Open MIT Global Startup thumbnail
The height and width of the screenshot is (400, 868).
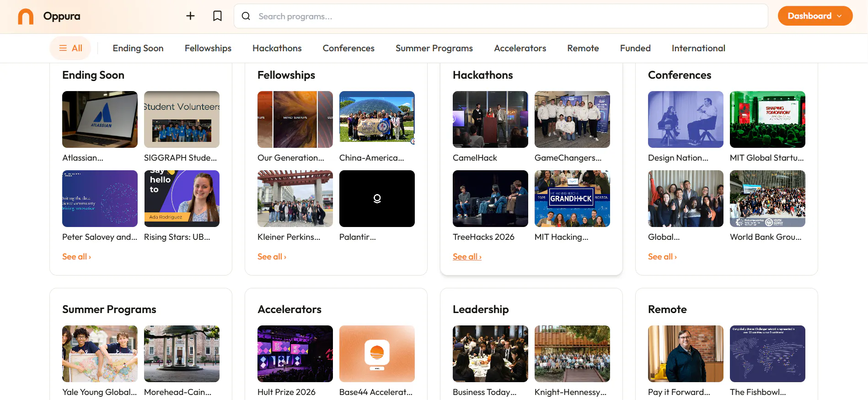click(767, 119)
